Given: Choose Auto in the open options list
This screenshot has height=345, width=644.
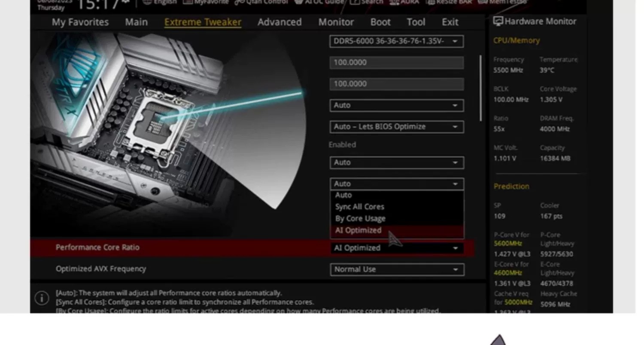Looking at the screenshot, I should click(397, 195).
